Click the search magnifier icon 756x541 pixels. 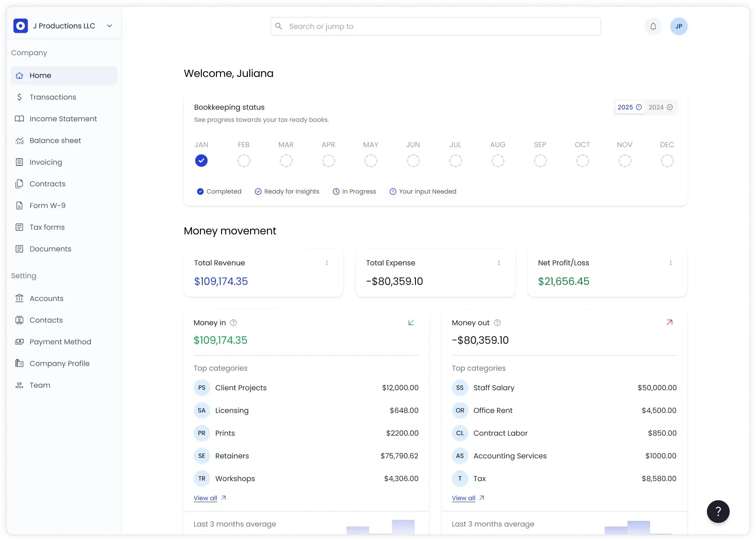click(279, 26)
